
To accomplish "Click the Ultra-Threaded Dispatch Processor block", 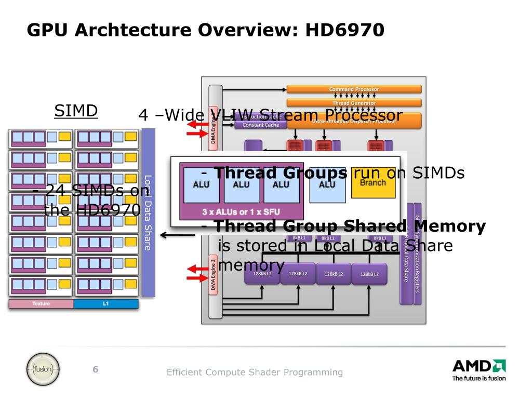I will pyautogui.click(x=354, y=121).
